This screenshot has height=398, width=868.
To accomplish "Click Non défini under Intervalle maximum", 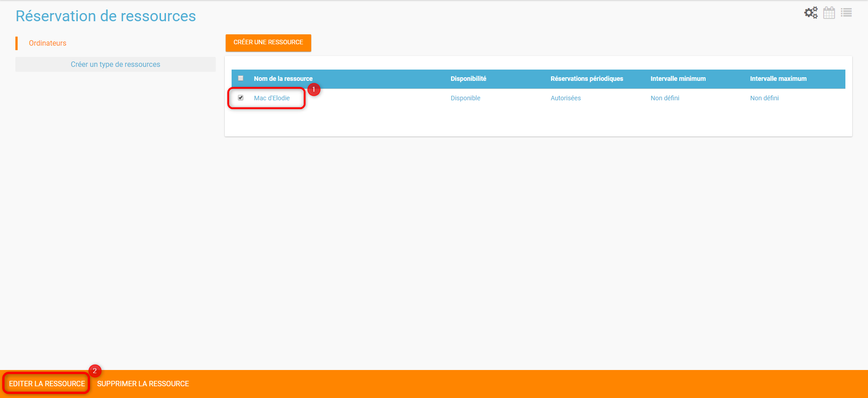I will click(764, 98).
